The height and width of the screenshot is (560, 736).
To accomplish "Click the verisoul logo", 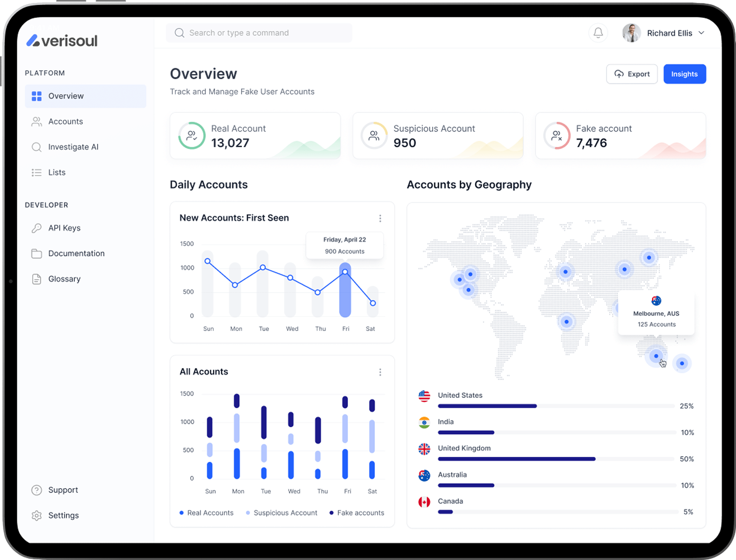I will pos(62,41).
